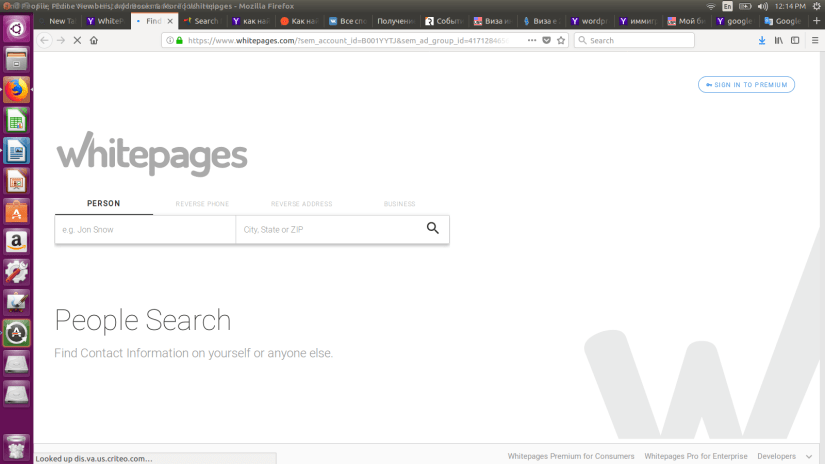Switch to REVERSE PHONE tab
The width and height of the screenshot is (825, 464).
[202, 204]
